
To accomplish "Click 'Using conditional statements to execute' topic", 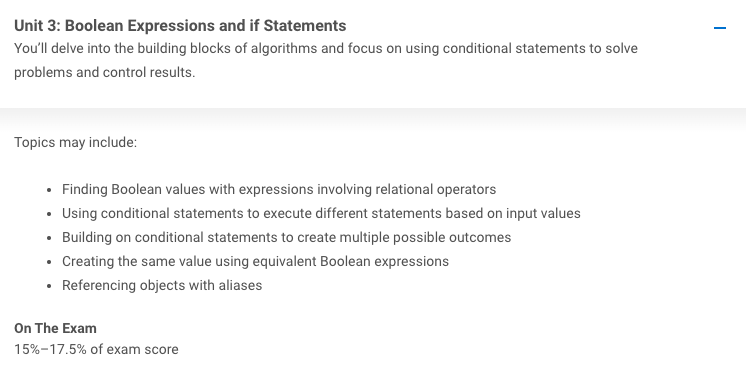I will tap(321, 213).
